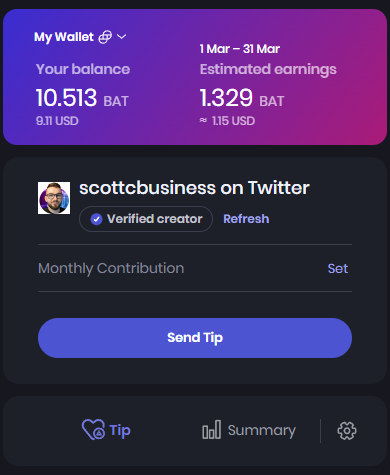Click the scottcbusiness profile picture
Viewport: 390px width, 475px height.
pos(54,198)
